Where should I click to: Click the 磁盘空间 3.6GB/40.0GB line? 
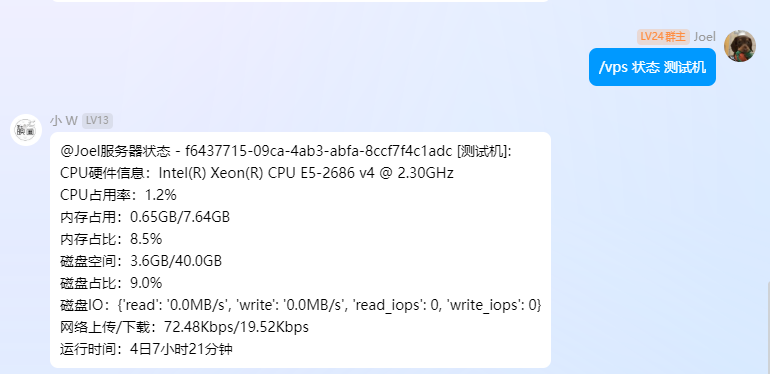[x=141, y=261]
